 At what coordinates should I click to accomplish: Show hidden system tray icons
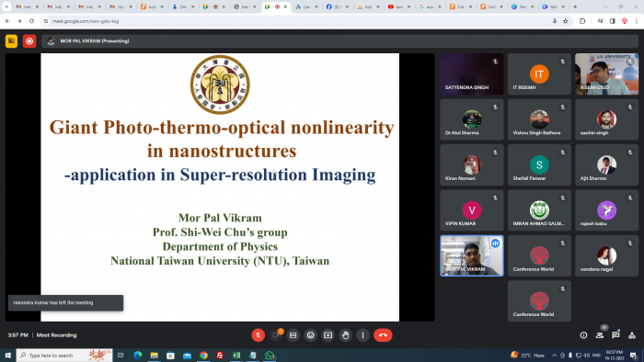[x=554, y=355]
